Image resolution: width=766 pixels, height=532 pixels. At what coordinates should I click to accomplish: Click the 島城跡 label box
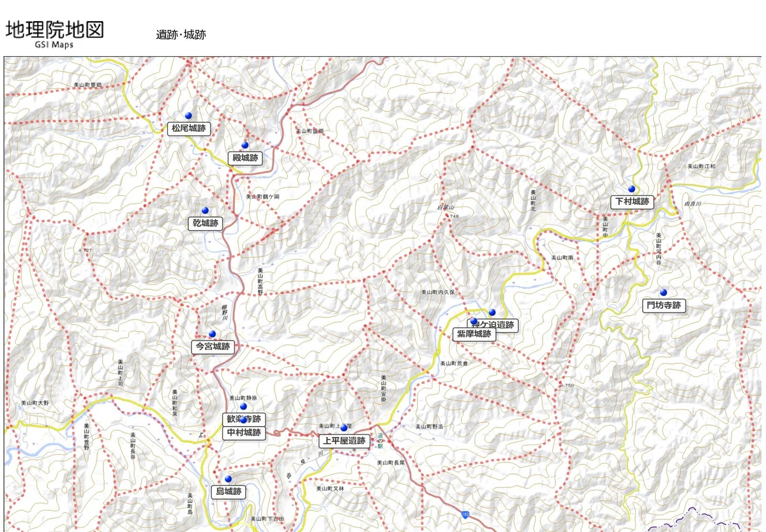pos(229,491)
